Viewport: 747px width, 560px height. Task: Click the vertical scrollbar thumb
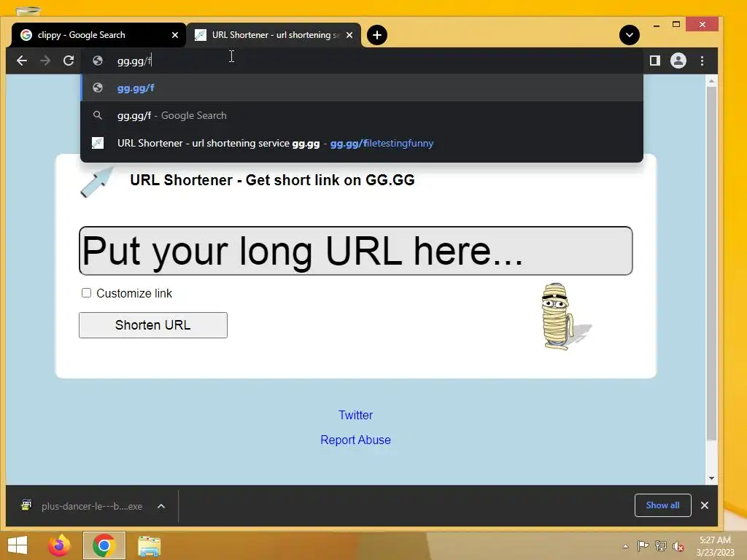tap(711, 264)
